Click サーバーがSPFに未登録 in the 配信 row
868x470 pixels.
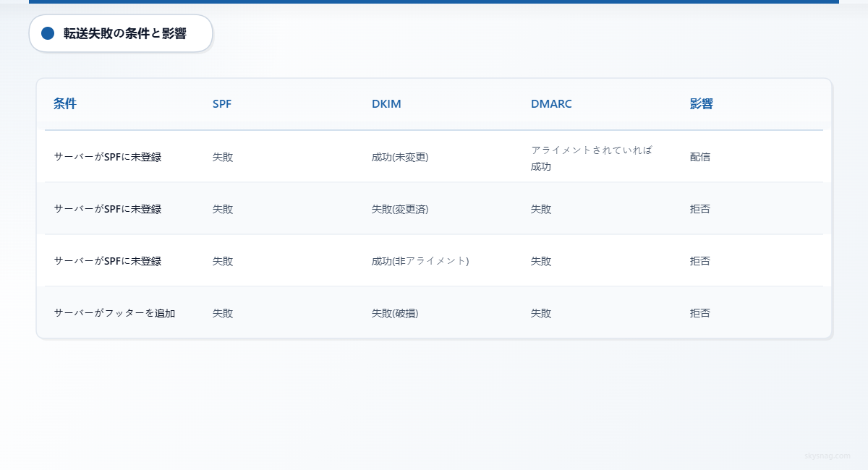[x=108, y=157]
